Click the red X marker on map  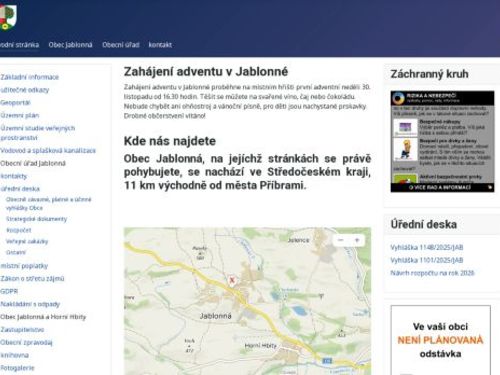tap(232, 280)
